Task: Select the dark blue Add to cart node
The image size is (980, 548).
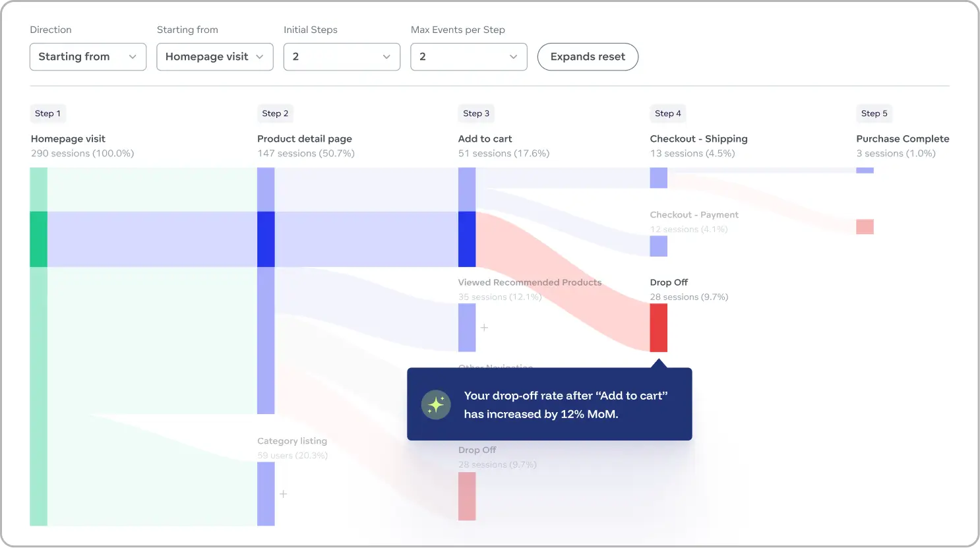Action: [467, 239]
